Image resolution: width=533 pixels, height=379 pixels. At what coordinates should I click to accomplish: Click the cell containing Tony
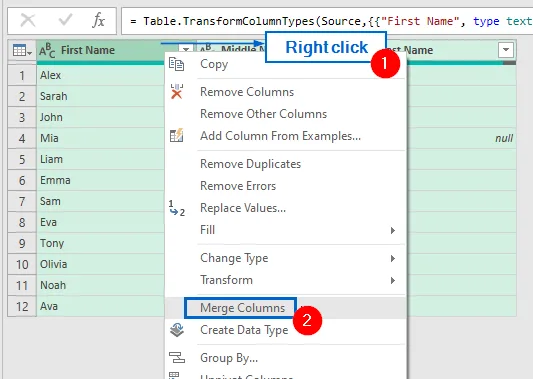pos(101,243)
